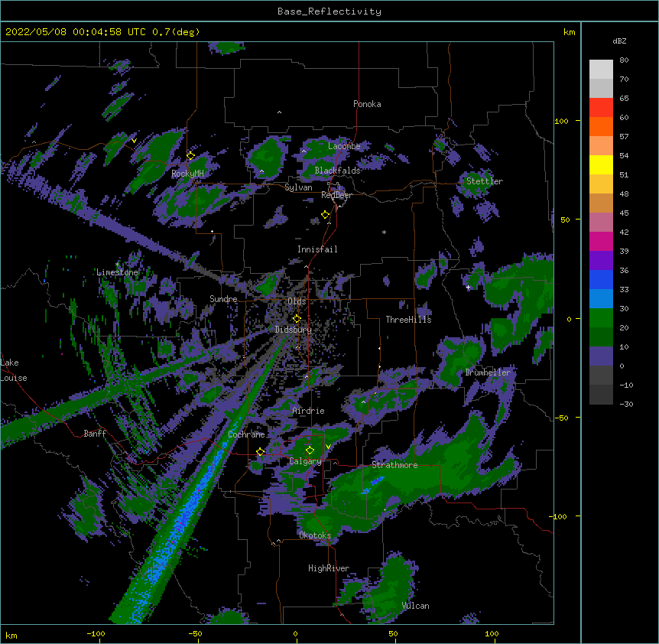Click the Didsbury town label
659x644 pixels.
point(294,330)
